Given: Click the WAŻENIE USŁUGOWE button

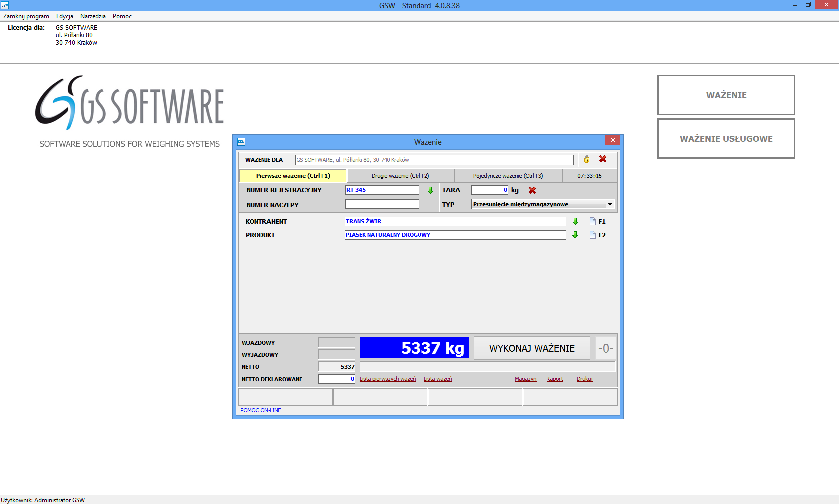Looking at the screenshot, I should click(726, 139).
